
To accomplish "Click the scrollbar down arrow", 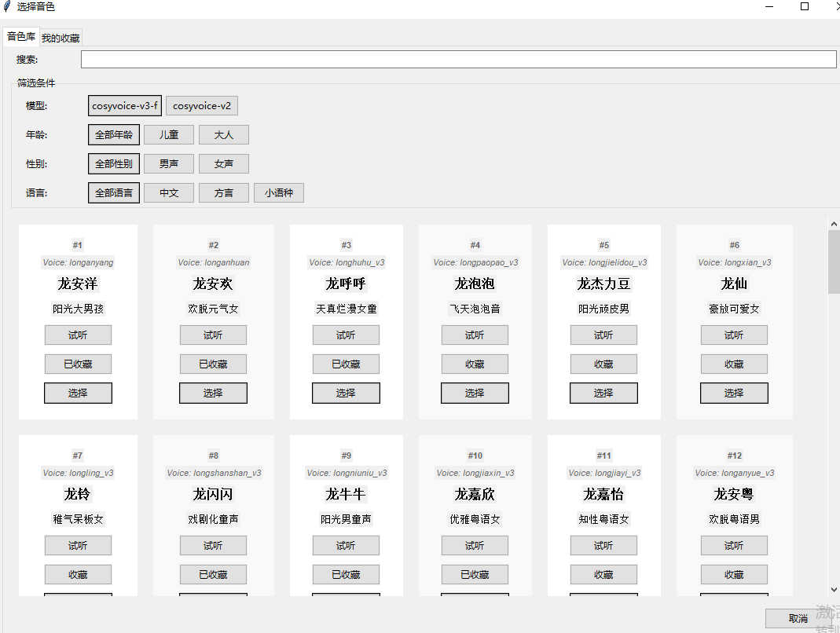I will click(x=834, y=590).
